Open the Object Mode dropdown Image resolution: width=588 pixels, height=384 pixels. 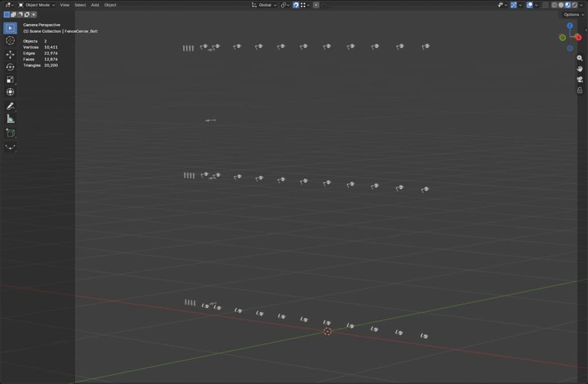(37, 5)
